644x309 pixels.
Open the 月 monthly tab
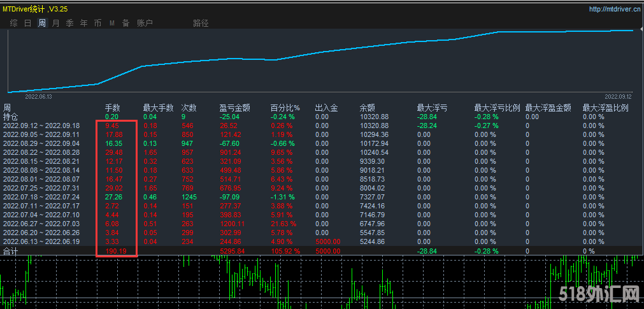(55, 23)
